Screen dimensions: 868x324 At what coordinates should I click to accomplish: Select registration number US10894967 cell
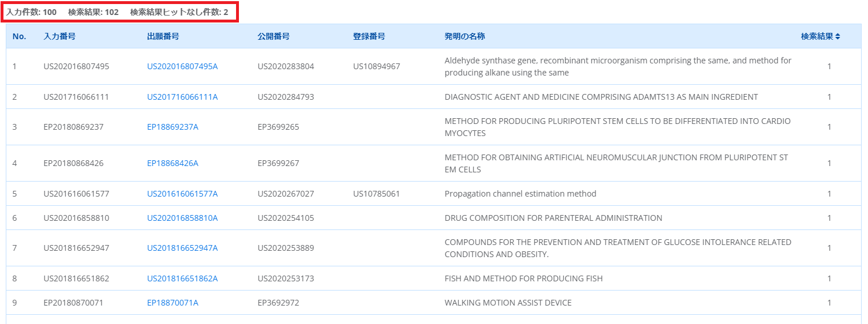tap(376, 66)
